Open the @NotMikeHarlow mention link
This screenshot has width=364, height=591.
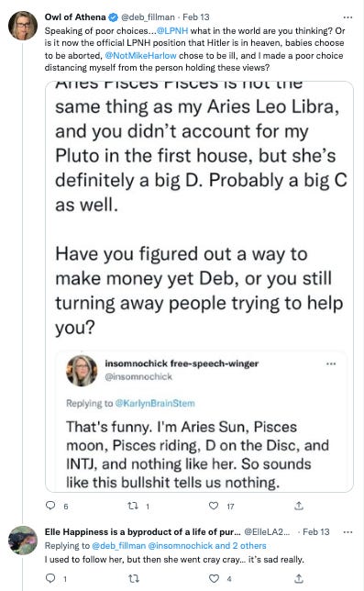[x=141, y=55]
